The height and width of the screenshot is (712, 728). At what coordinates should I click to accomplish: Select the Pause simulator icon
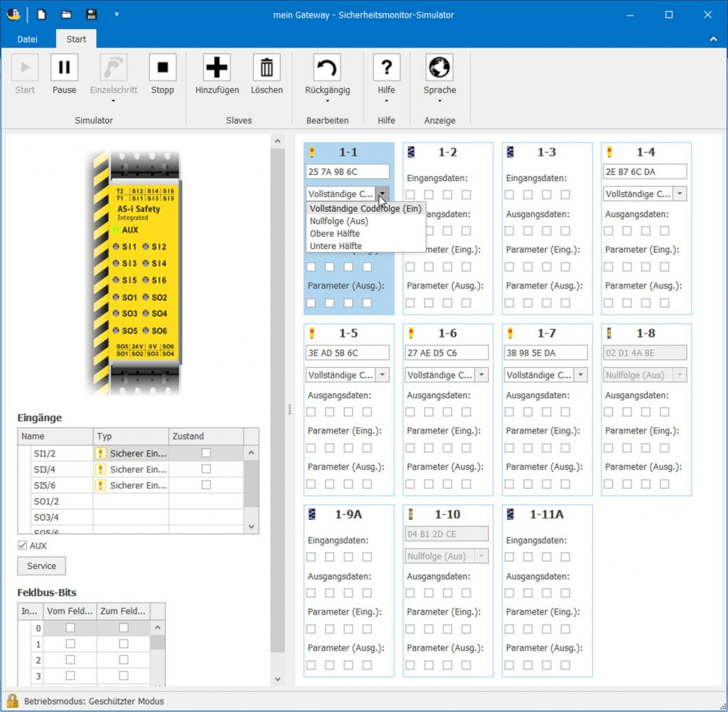pyautogui.click(x=64, y=69)
